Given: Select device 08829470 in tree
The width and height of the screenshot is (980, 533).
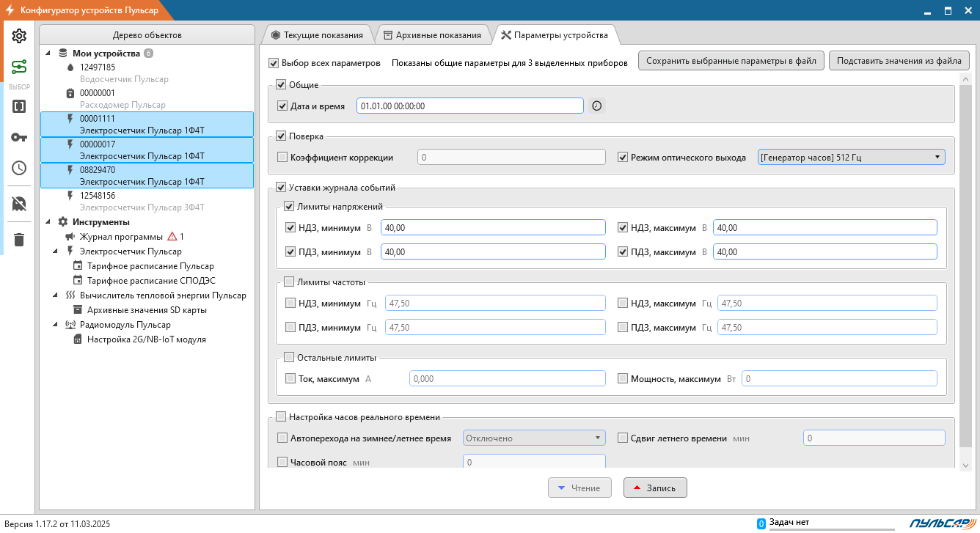Looking at the screenshot, I should [147, 176].
